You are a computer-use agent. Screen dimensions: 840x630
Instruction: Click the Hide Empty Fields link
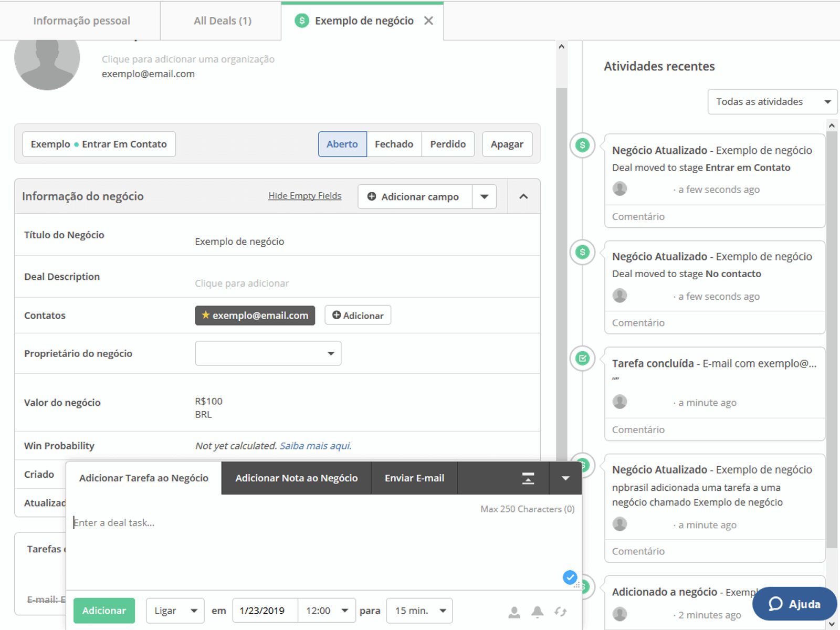point(304,196)
